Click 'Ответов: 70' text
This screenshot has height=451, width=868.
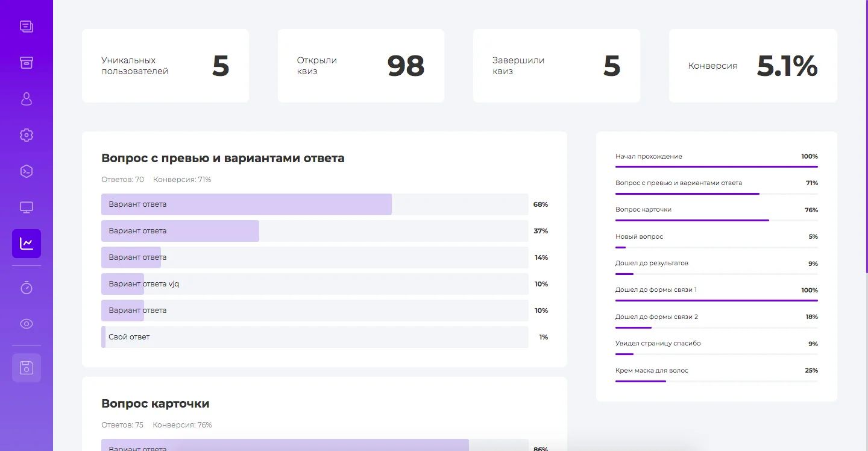pos(122,180)
